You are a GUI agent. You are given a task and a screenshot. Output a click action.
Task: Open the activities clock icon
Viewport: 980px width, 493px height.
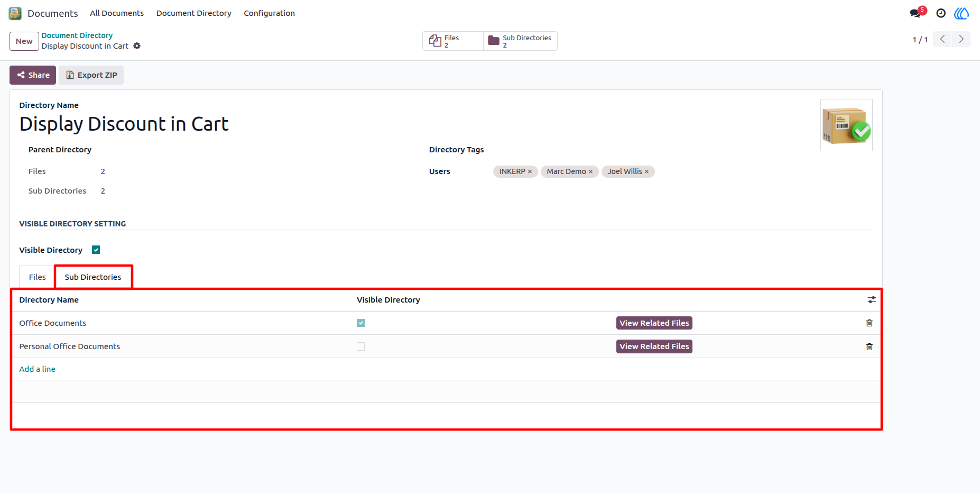point(941,13)
